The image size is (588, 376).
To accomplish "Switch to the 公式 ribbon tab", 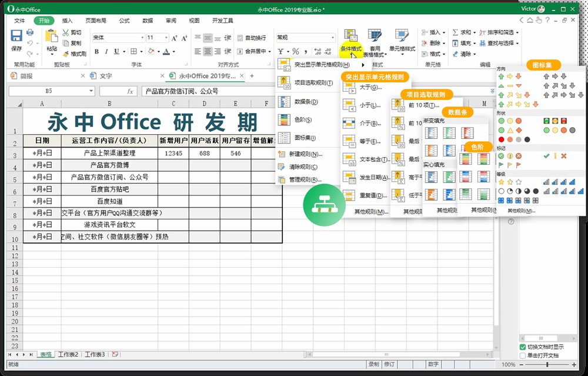I will point(123,19).
